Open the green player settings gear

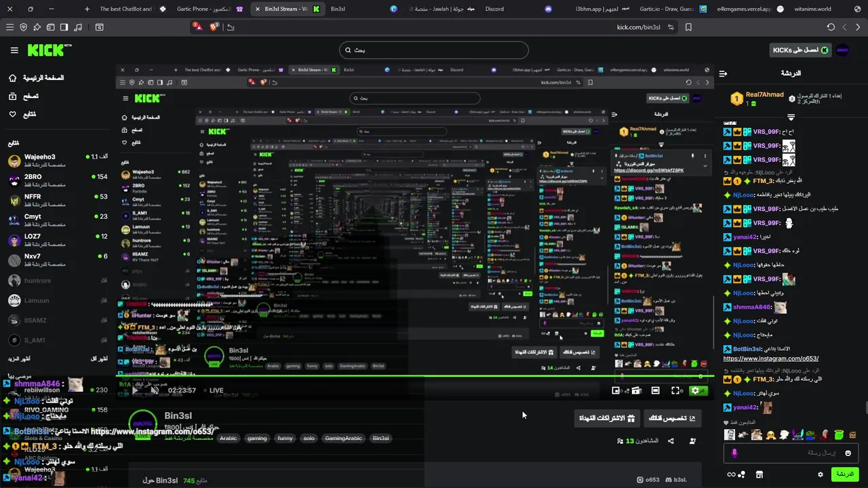[x=695, y=390]
